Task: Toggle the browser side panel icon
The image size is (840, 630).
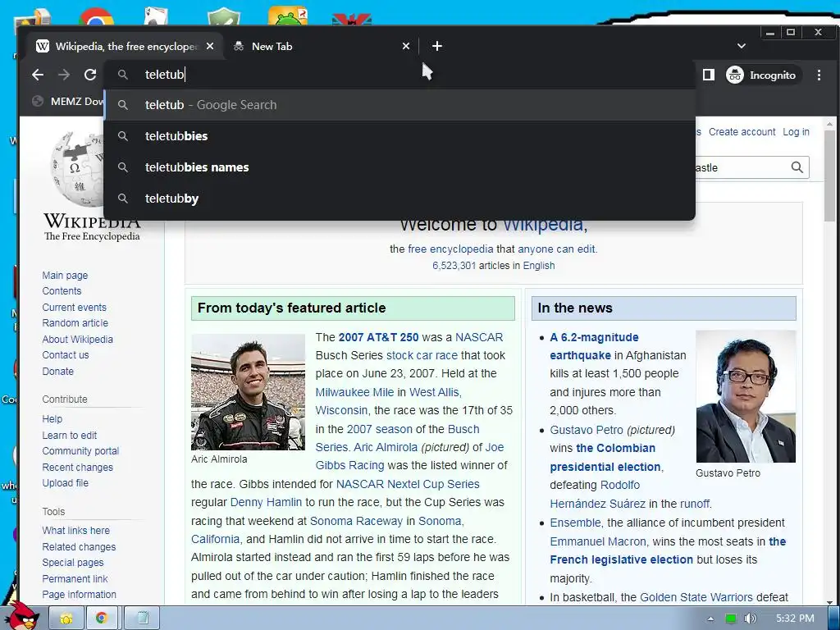Action: point(708,75)
